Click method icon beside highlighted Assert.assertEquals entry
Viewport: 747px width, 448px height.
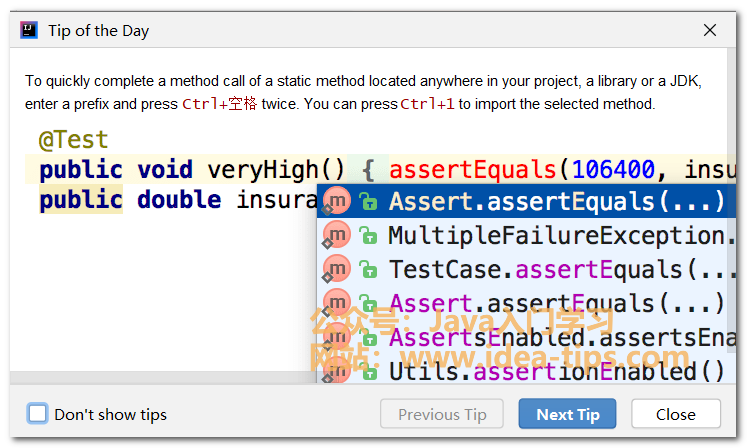(338, 201)
